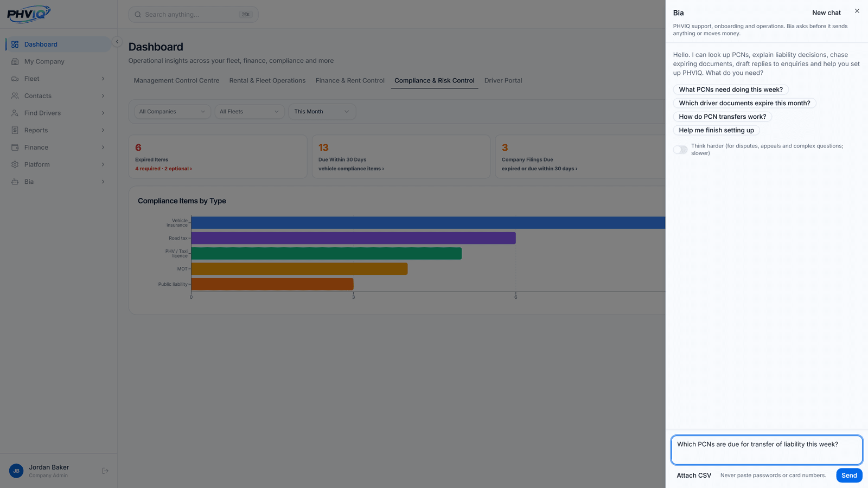Go to the Driver Portal tab

503,80
